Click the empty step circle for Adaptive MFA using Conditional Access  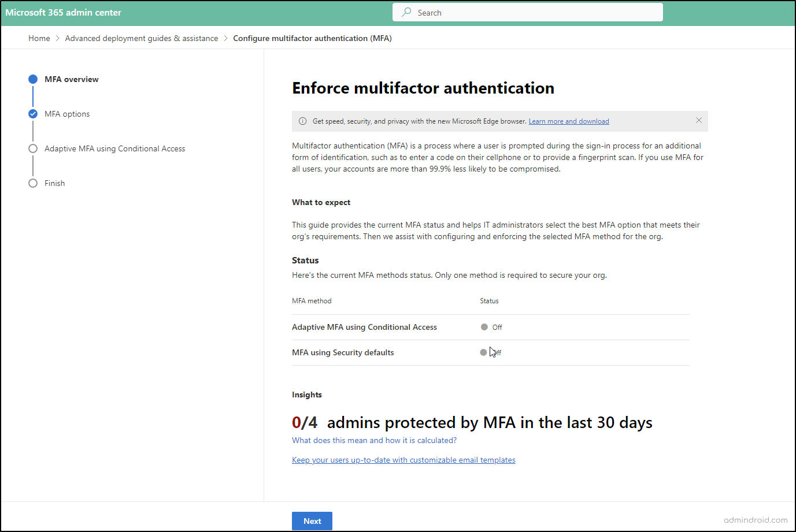point(33,148)
